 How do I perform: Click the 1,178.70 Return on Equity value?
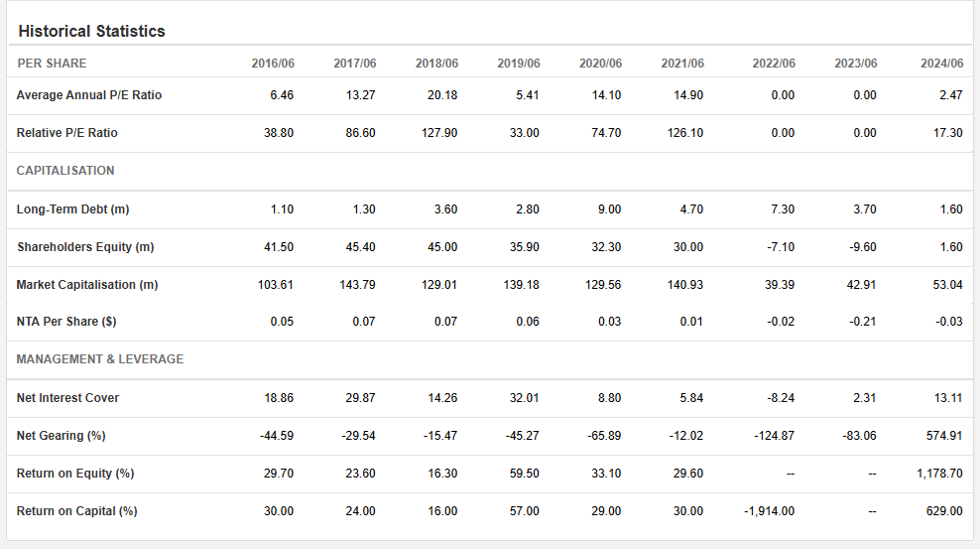[x=939, y=474]
